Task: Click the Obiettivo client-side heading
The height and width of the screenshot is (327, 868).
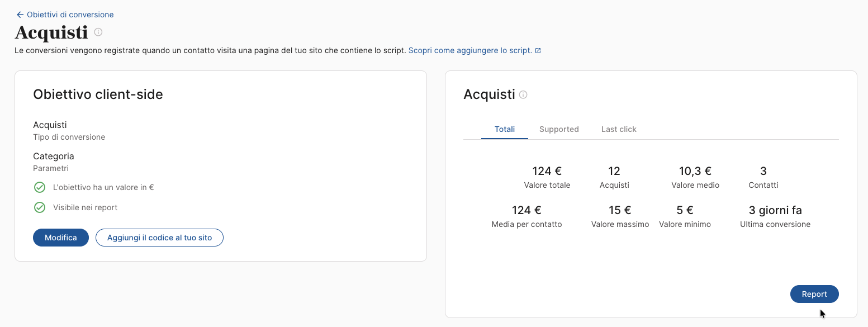Action: 98,94
